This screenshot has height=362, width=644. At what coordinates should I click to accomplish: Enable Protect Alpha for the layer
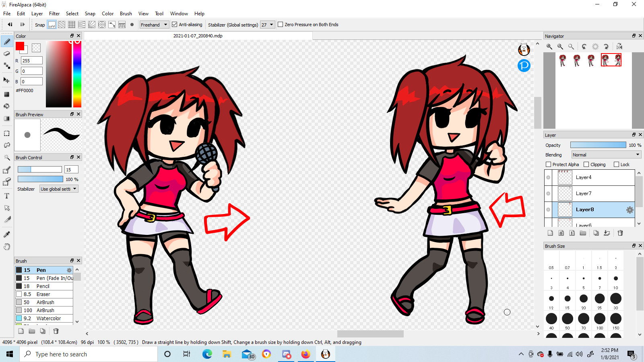pyautogui.click(x=548, y=165)
